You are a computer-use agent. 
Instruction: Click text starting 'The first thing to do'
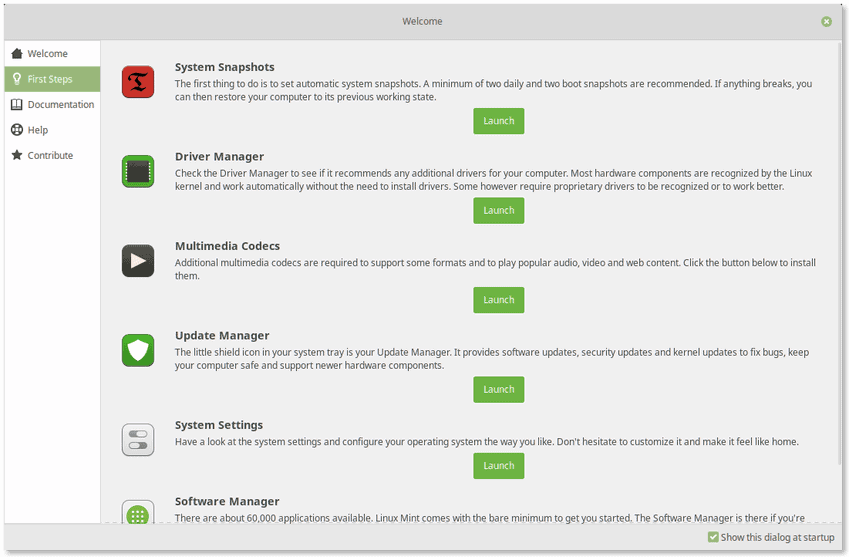(x=493, y=90)
